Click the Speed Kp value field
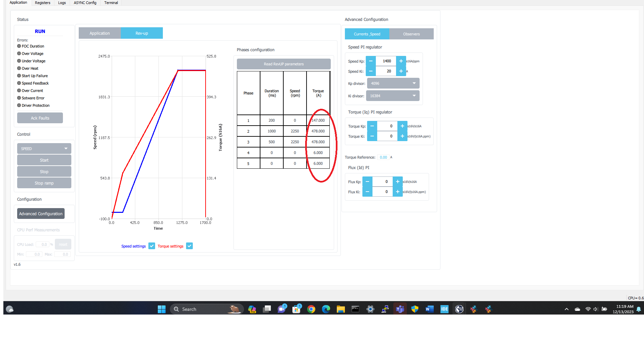 (x=386, y=61)
